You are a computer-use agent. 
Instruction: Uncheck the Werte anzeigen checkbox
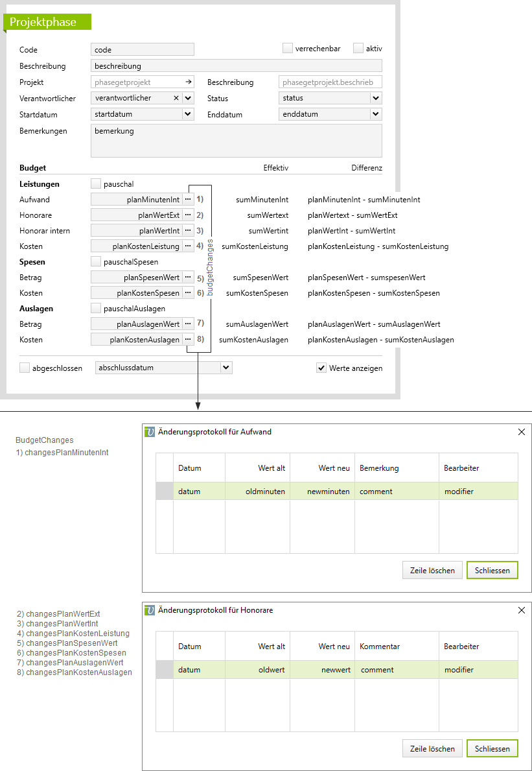[321, 368]
